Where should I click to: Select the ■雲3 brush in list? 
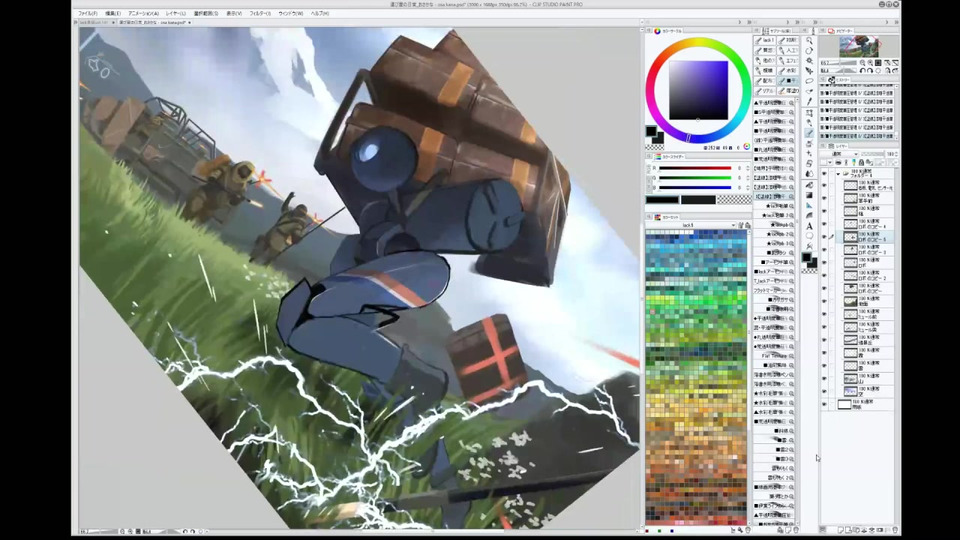(774, 459)
